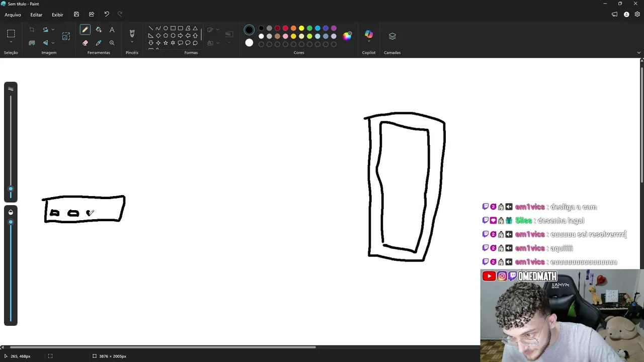Viewport: 644px width, 362px height.
Task: Select the Eraser tool
Action: (x=85, y=43)
